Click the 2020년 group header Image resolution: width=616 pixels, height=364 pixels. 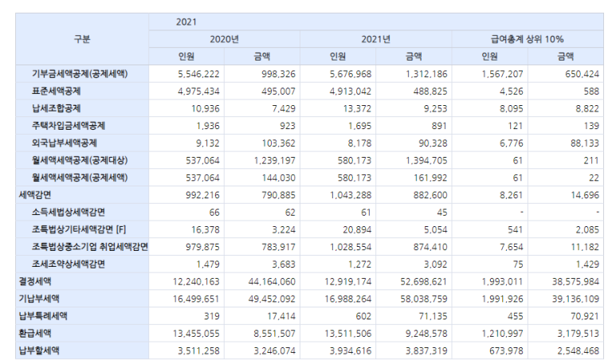[224, 39]
